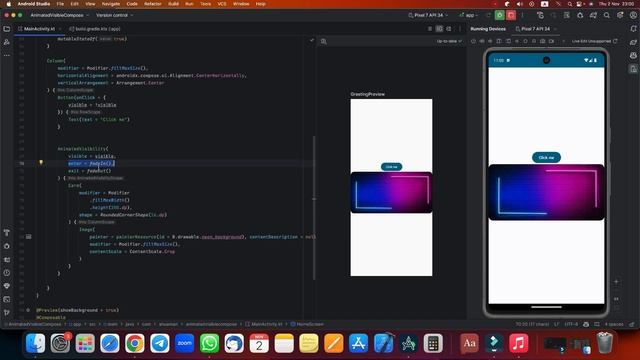The image size is (640, 360).
Task: Open the Project tool window folder icon
Action: pyautogui.click(x=7, y=29)
